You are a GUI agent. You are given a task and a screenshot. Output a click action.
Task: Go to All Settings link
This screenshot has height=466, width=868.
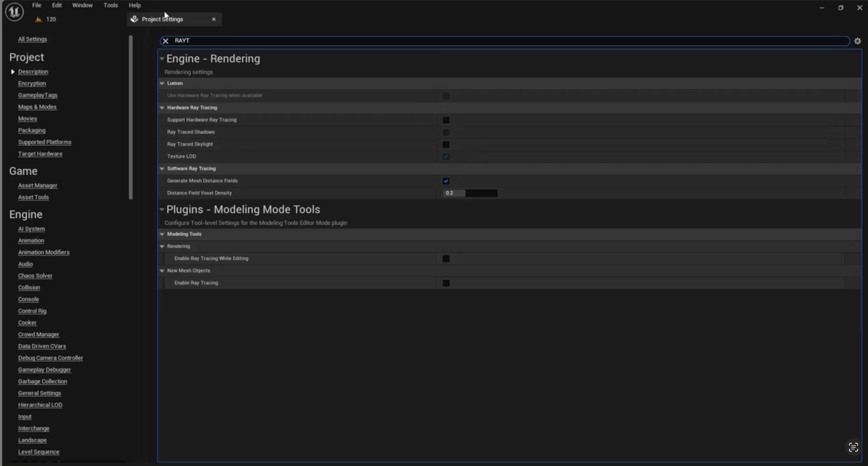point(33,39)
